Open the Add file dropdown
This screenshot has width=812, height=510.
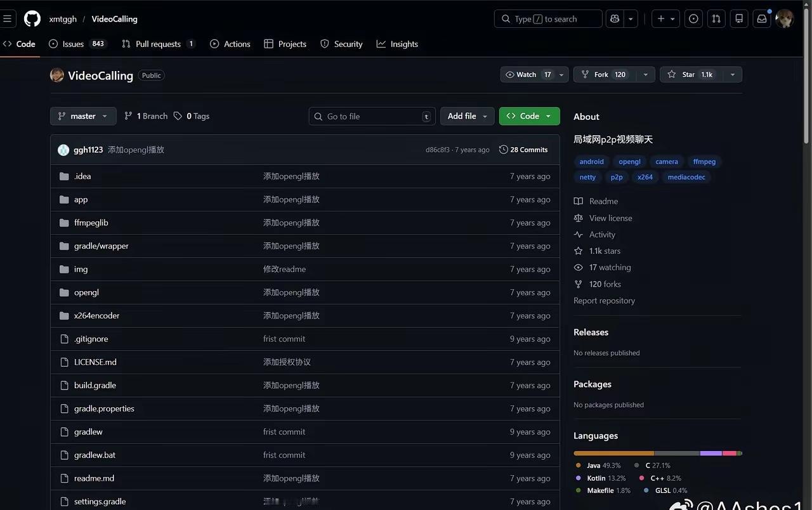coord(468,116)
